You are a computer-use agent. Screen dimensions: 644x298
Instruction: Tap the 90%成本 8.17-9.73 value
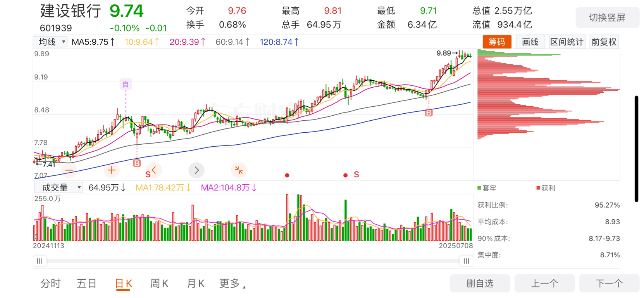[604, 238]
